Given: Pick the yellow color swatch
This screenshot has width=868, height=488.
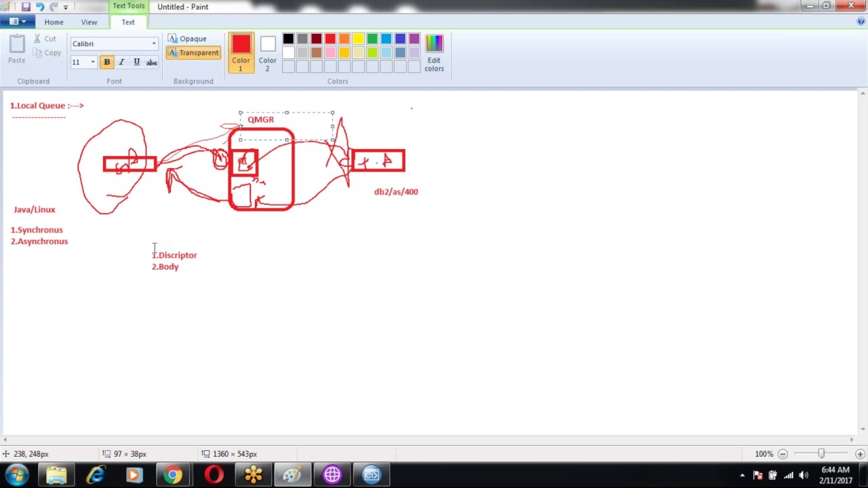Looking at the screenshot, I should (x=358, y=39).
